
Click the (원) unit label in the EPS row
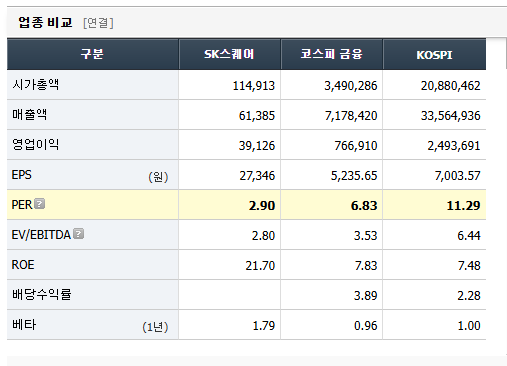(158, 177)
